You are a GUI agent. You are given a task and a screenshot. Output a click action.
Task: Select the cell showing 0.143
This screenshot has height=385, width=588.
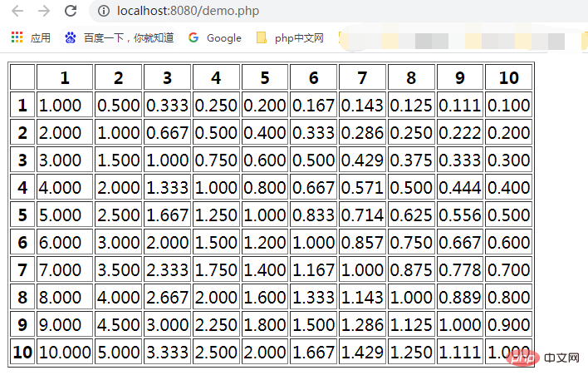tap(362, 106)
